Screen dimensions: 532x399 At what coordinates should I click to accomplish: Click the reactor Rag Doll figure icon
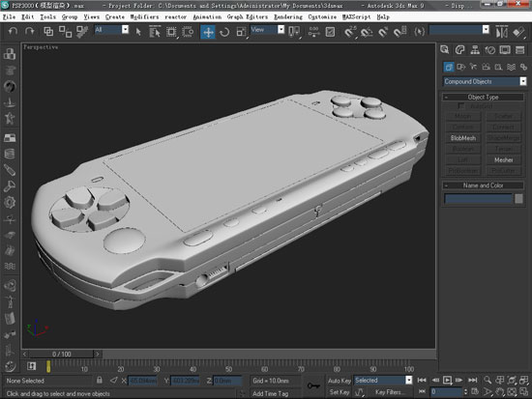pos(10,301)
